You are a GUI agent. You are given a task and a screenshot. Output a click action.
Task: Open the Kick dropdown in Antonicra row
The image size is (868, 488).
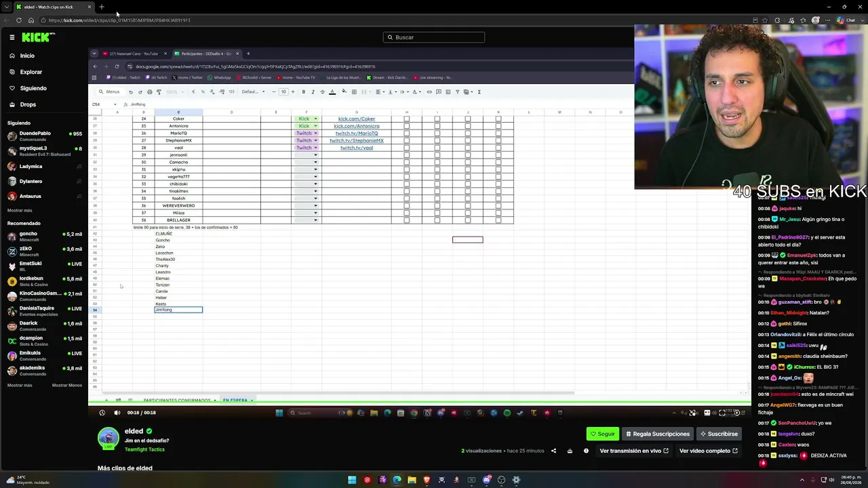click(x=306, y=126)
